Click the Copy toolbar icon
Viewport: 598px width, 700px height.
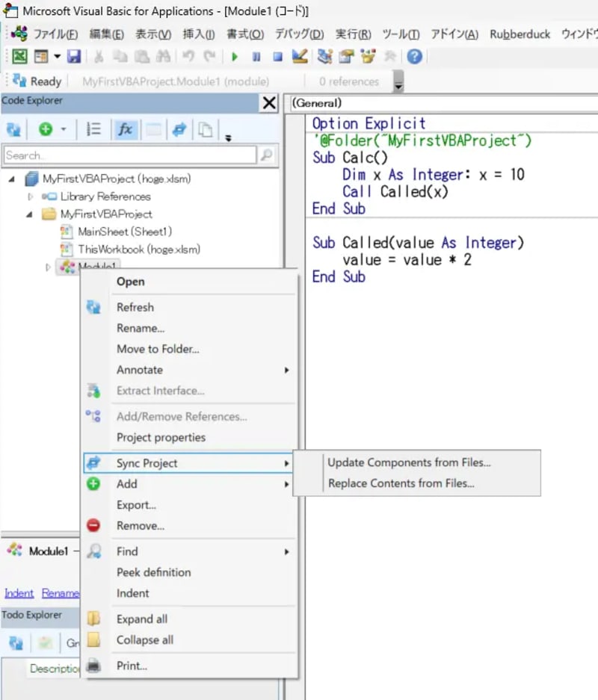click(120, 57)
